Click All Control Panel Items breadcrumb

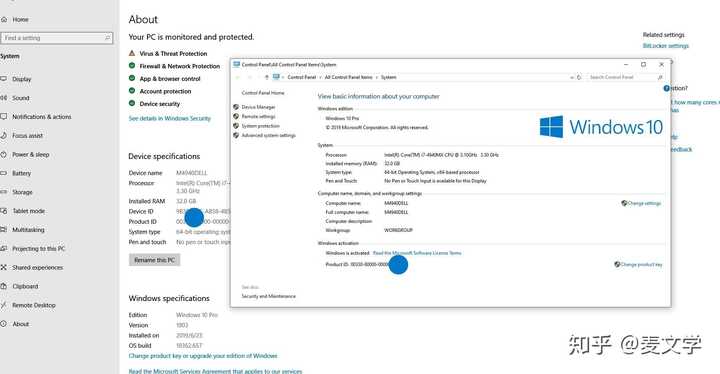point(349,77)
